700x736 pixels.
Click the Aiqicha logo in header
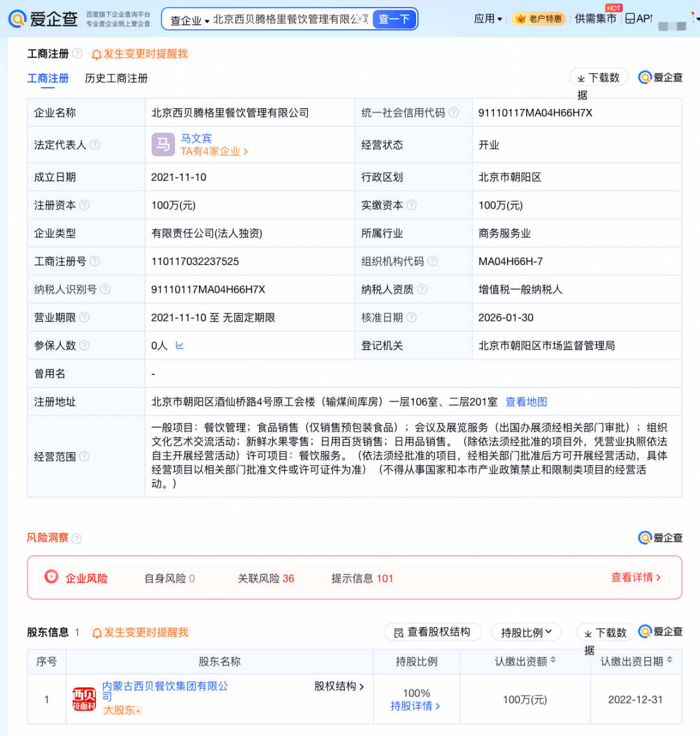tap(43, 19)
